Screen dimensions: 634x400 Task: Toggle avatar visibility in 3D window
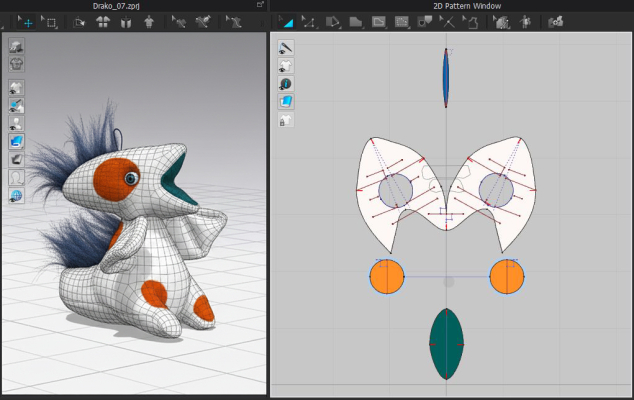click(x=17, y=123)
